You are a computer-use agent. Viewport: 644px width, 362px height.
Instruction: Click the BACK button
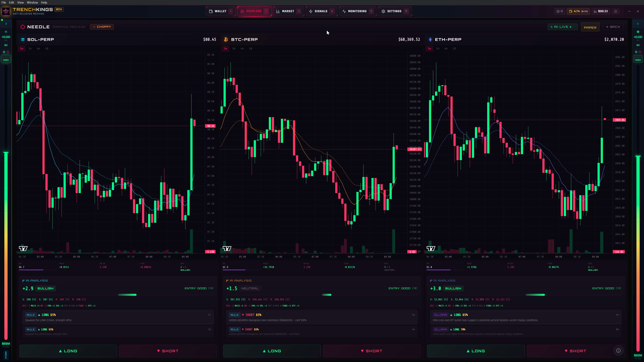pos(613,27)
